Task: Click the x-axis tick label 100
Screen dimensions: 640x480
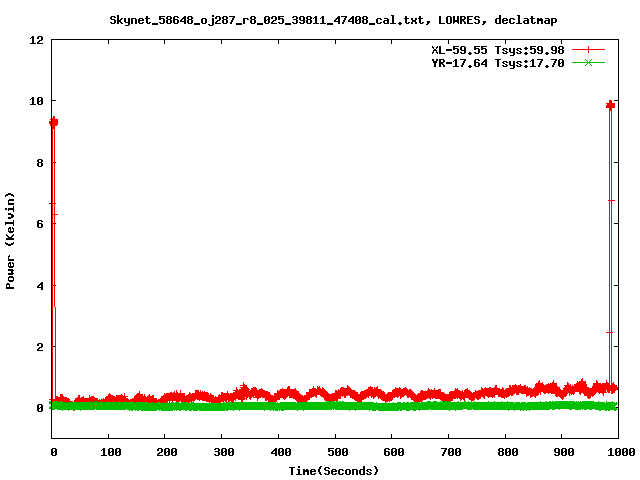Action: (111, 452)
